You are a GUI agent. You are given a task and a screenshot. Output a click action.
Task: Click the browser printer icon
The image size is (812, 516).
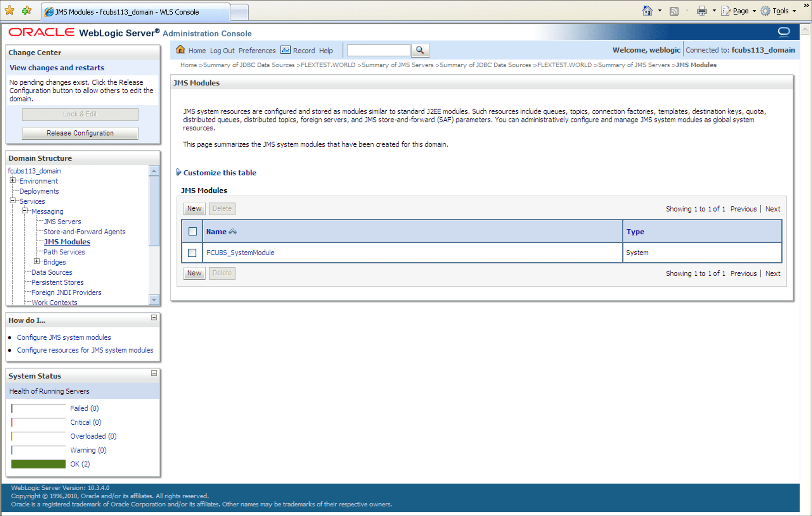(701, 11)
